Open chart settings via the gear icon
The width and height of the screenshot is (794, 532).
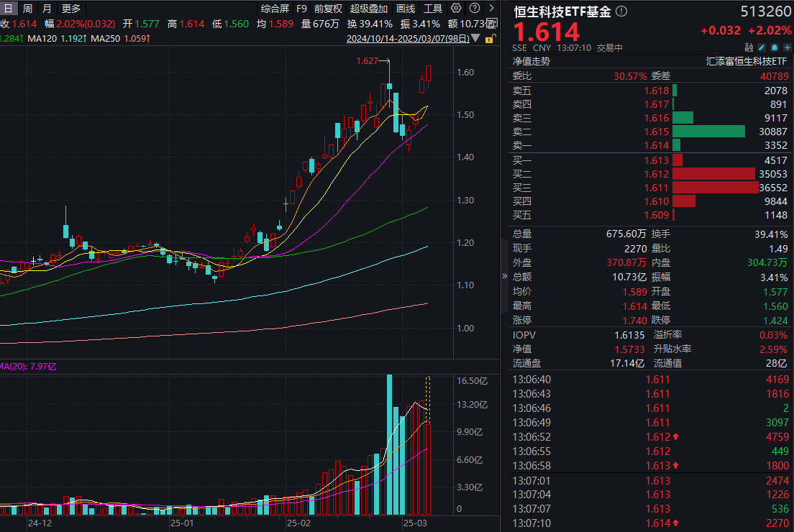[x=455, y=7]
